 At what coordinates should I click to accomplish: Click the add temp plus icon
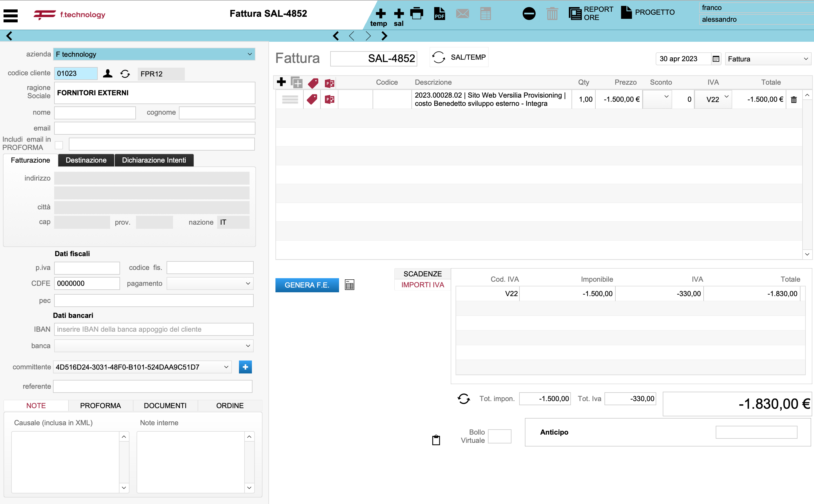[x=380, y=14]
